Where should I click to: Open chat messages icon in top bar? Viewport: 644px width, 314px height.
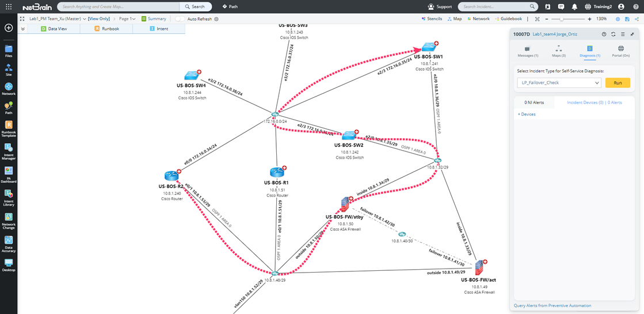click(562, 6)
